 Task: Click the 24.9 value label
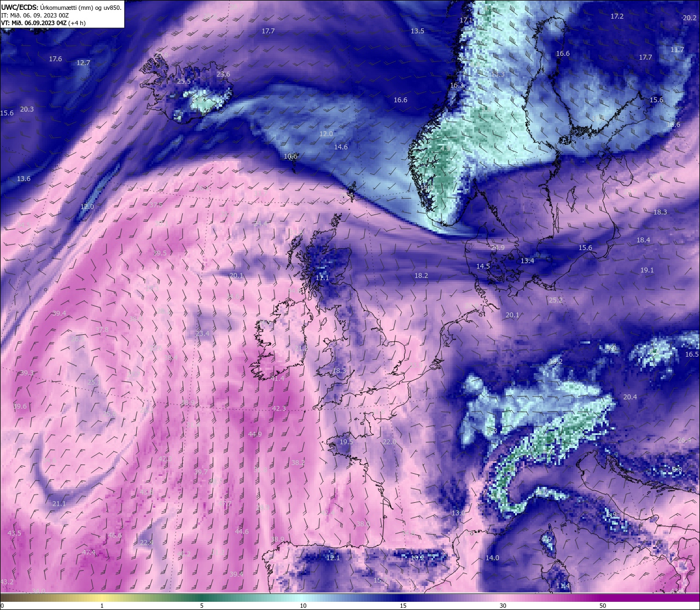498,248
